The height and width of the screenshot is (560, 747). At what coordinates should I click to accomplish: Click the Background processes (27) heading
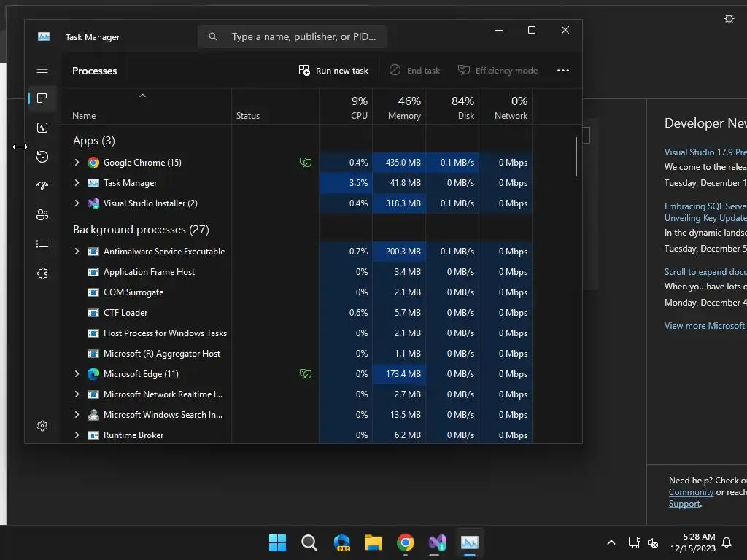pyautogui.click(x=141, y=230)
